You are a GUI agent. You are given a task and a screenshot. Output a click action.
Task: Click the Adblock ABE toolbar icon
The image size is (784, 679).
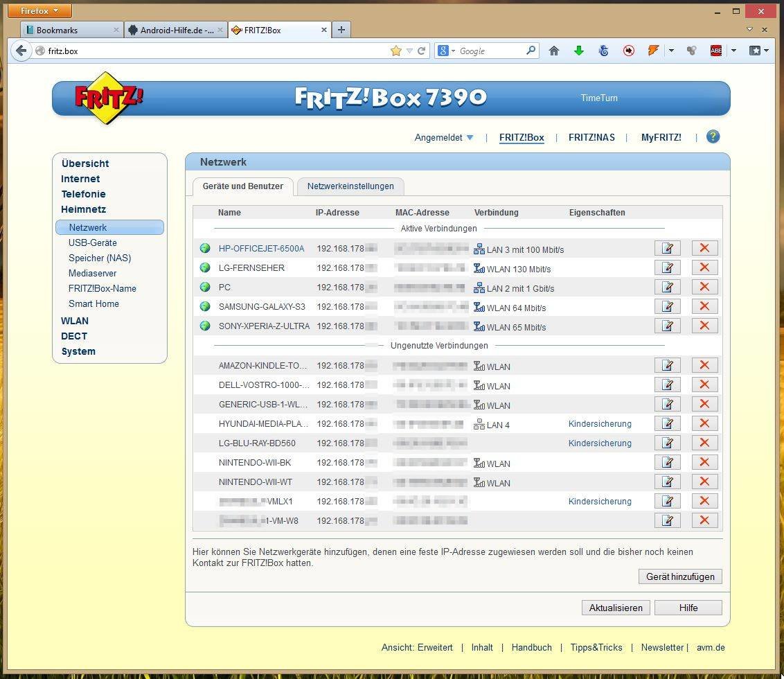(x=716, y=51)
